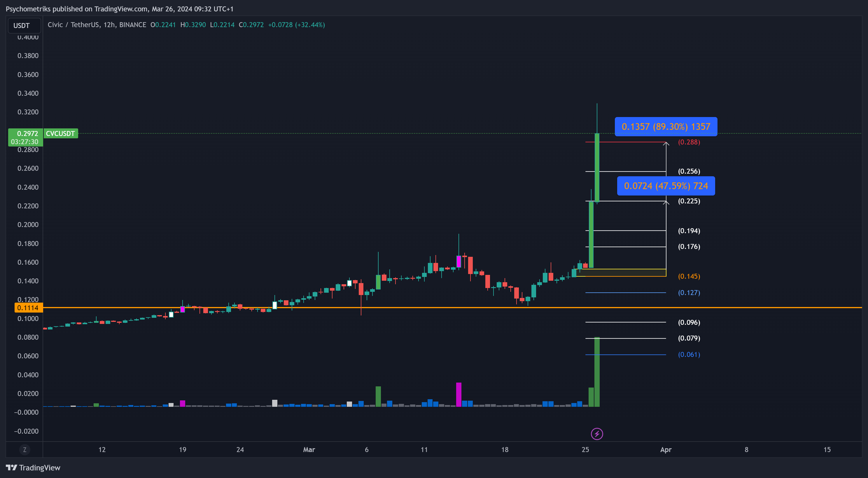Click the O0.2241 open value

coord(163,25)
